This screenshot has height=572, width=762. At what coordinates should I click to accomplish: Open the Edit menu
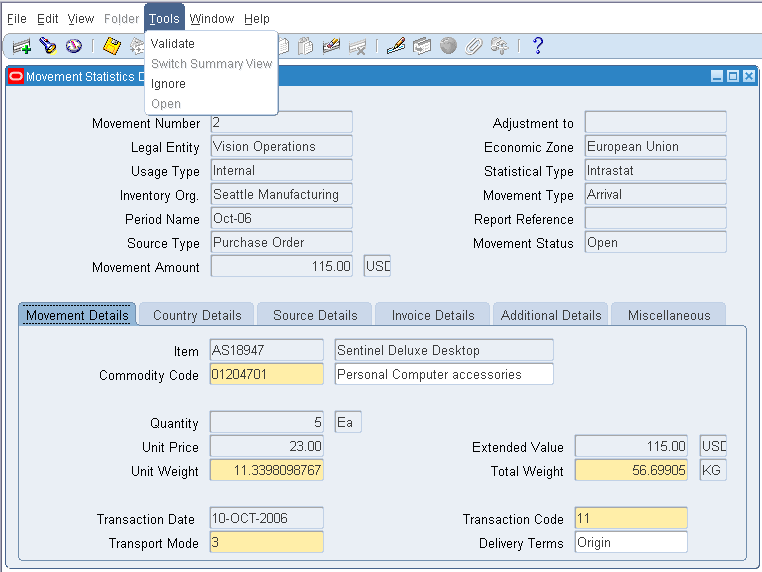[x=48, y=19]
